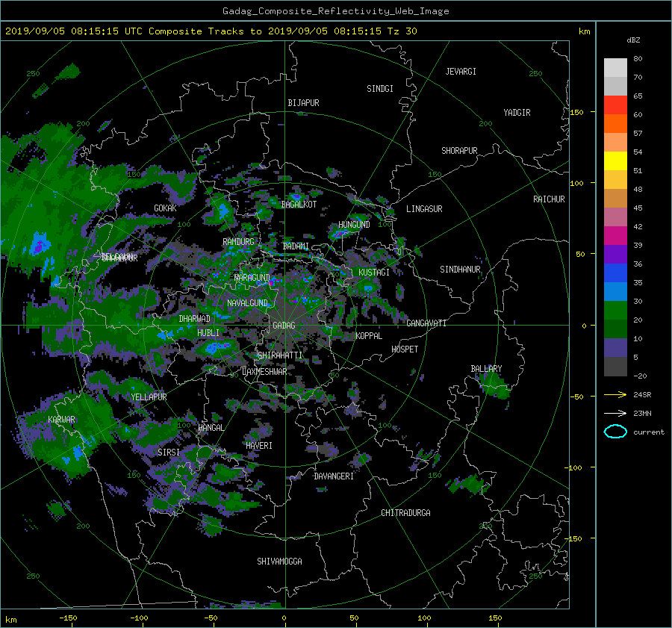Select the red 65 dBZ color swatch
Screen dimensions: 672x628
(615, 105)
